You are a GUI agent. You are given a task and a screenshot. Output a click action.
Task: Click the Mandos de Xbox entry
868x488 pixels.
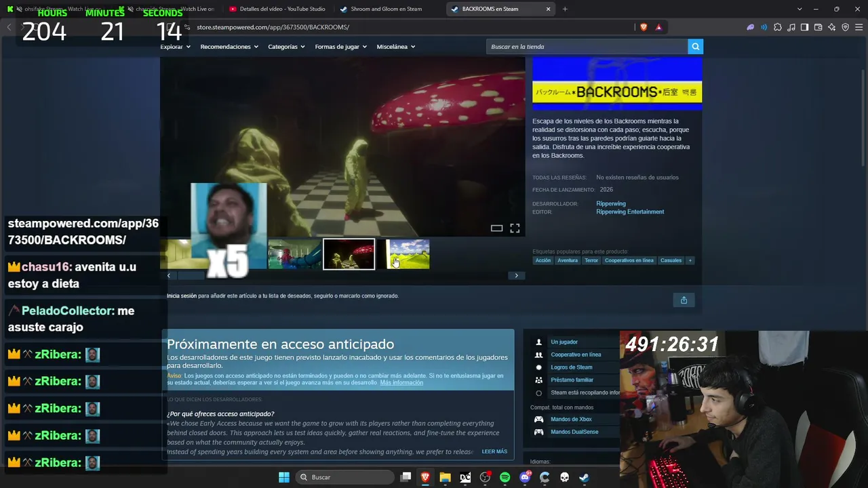pyautogui.click(x=571, y=420)
